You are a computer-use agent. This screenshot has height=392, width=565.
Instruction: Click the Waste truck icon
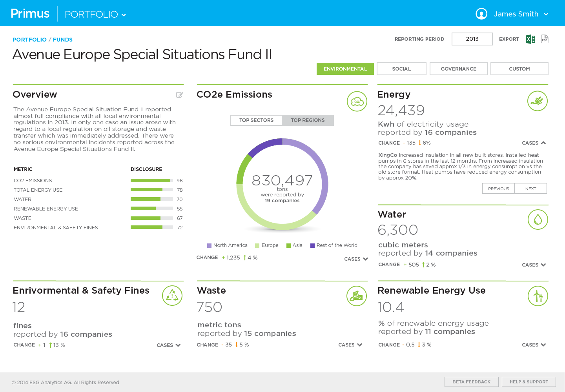point(357,296)
